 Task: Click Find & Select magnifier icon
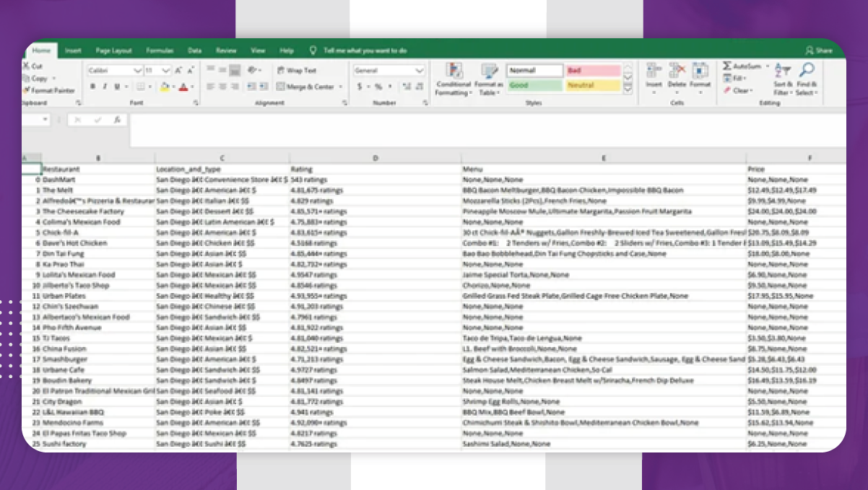point(807,70)
